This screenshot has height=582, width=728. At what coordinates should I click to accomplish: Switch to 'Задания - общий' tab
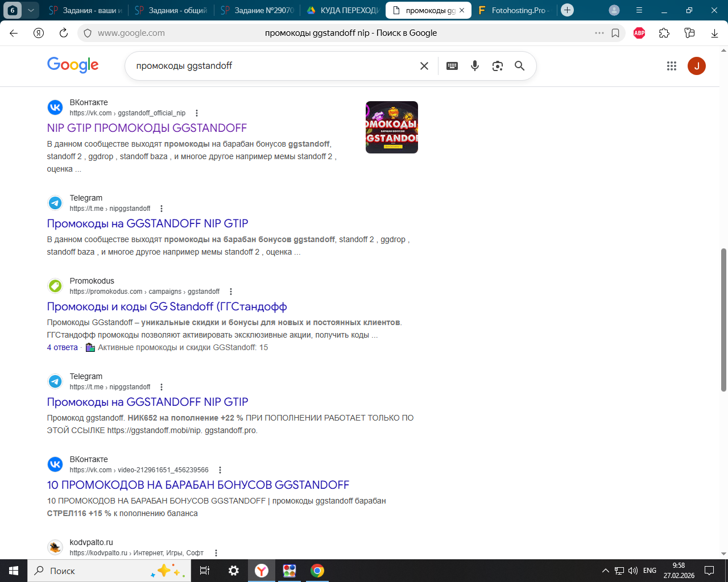point(171,10)
